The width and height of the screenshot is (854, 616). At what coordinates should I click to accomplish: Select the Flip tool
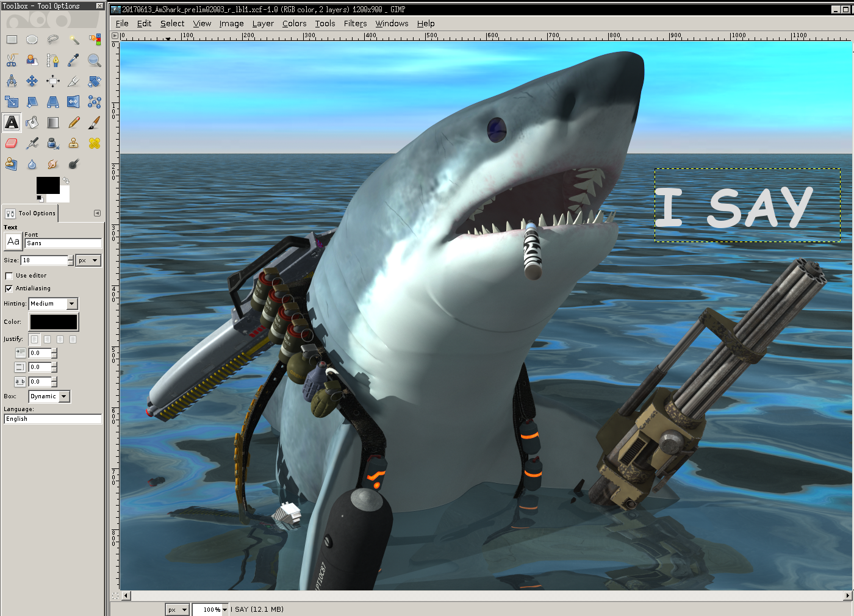74,102
